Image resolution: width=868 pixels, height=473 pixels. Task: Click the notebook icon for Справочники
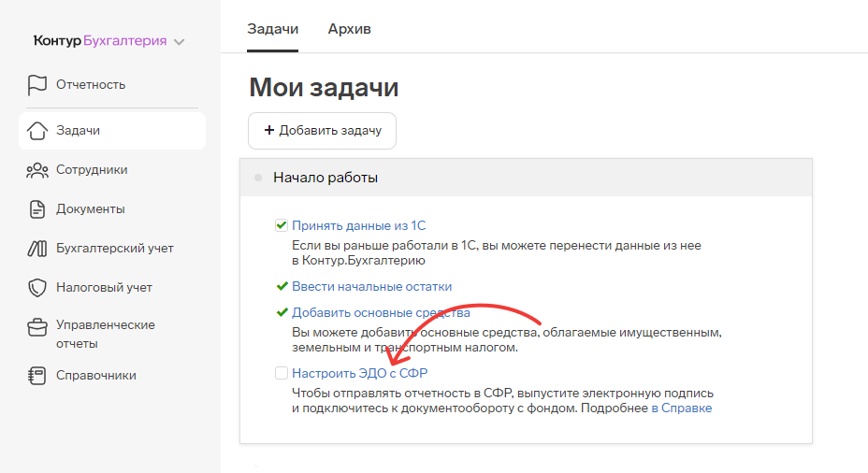(37, 376)
